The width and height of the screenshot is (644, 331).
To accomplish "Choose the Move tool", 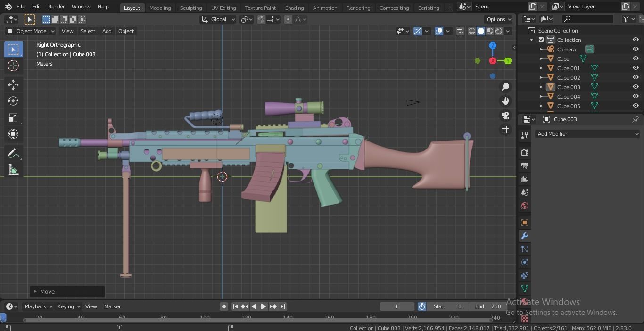I will [x=13, y=85].
